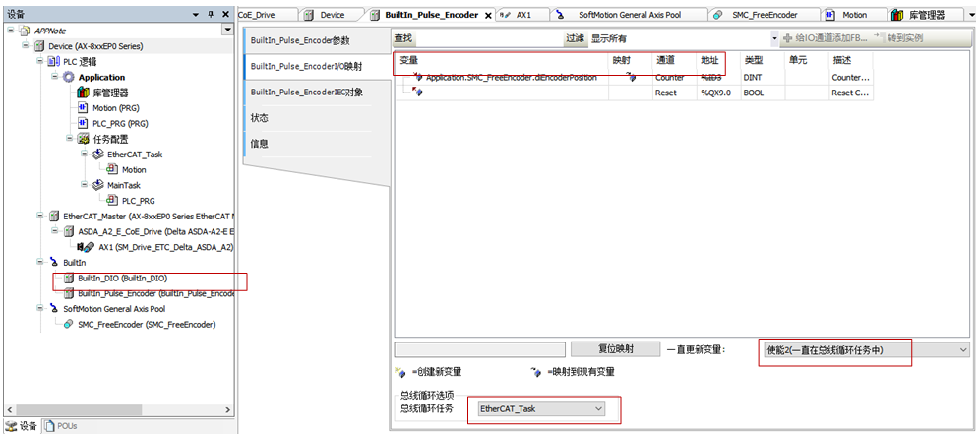Click the Application node icon
Viewport: 980px width, 435px height.
(x=69, y=77)
